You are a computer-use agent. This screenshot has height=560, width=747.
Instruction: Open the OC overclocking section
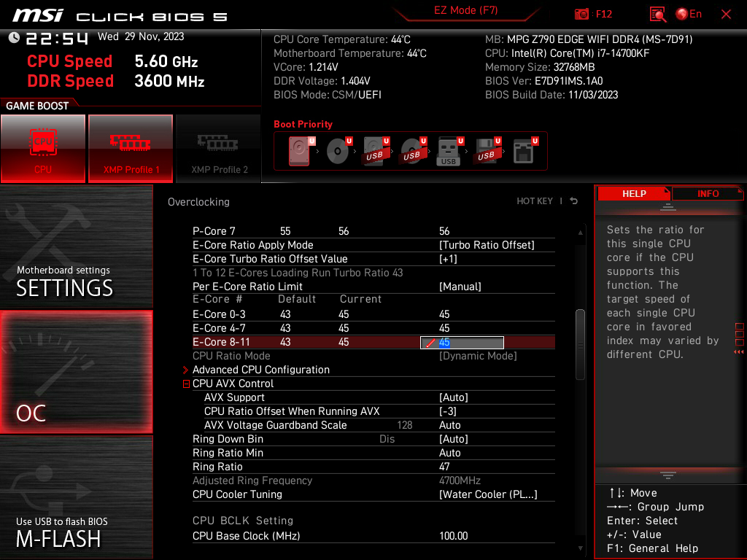[x=76, y=373]
